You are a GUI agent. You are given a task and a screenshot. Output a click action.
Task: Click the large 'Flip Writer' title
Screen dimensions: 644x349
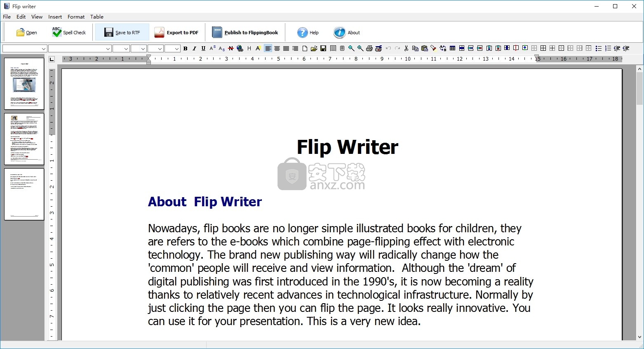coord(348,147)
